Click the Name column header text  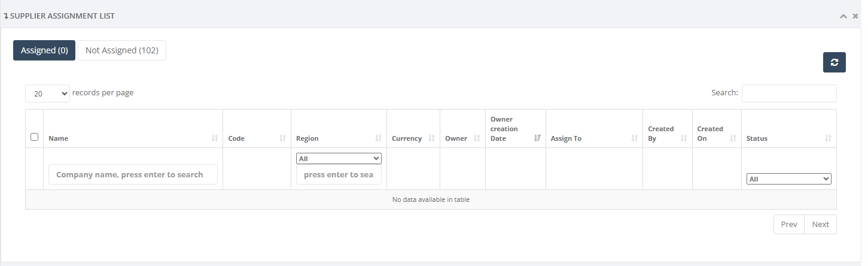tap(58, 138)
